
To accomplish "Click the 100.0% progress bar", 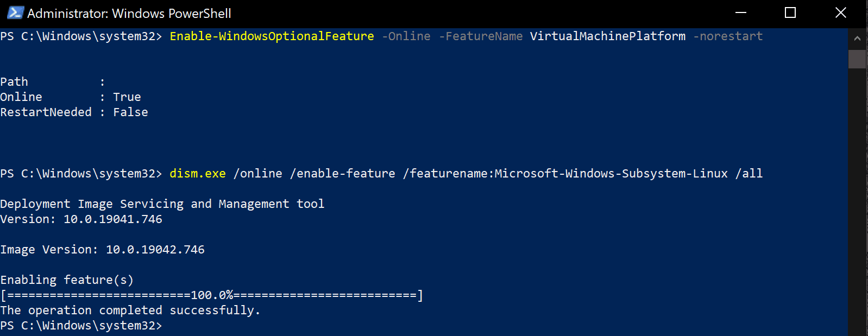I will coord(212,295).
